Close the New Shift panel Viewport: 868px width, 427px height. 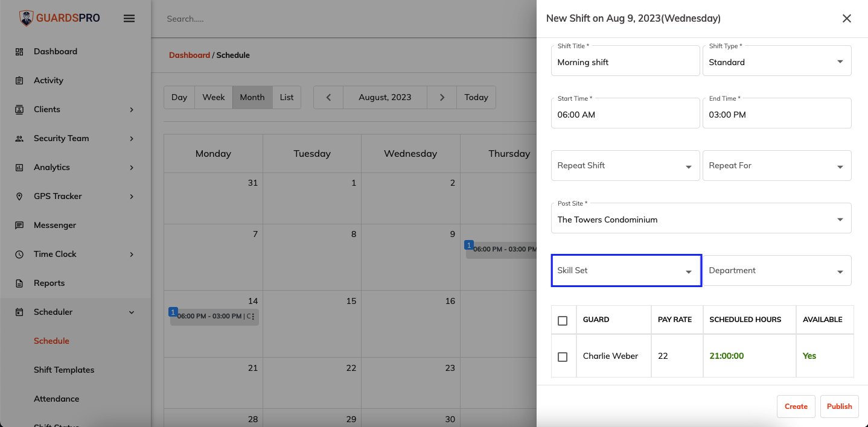847,19
